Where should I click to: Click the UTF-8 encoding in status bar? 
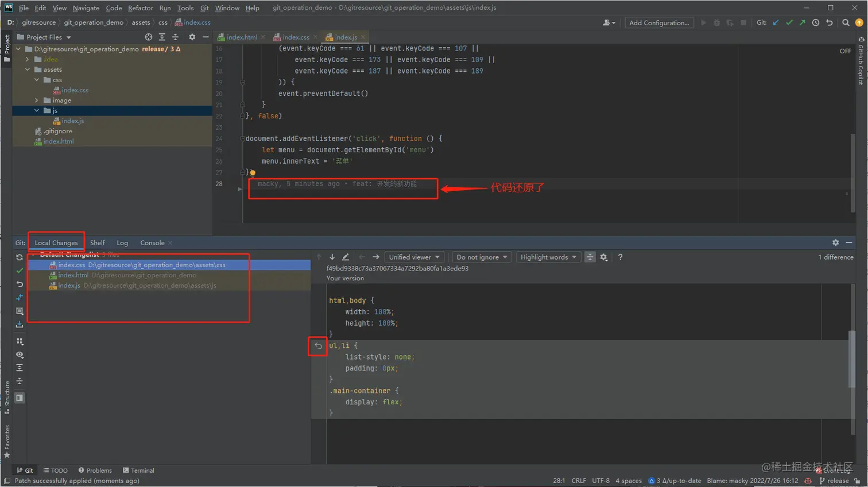coord(601,481)
